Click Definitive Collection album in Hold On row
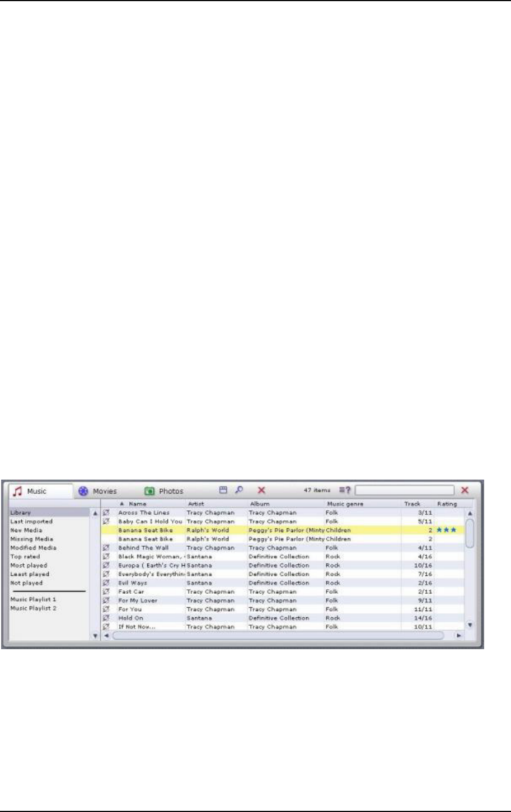Screen dimensions: 511x812 [x=279, y=618]
